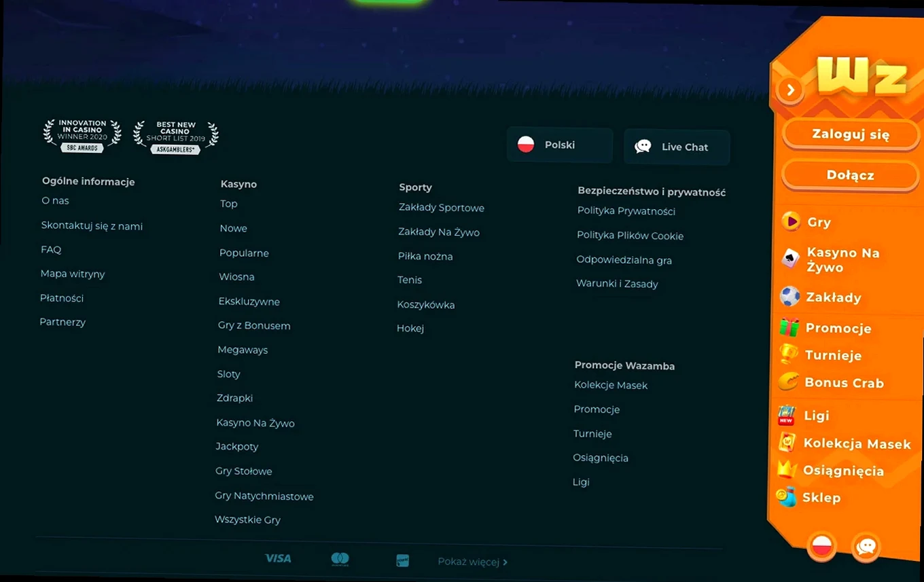Open the Top casino link
This screenshot has width=924, height=582.
[229, 204]
